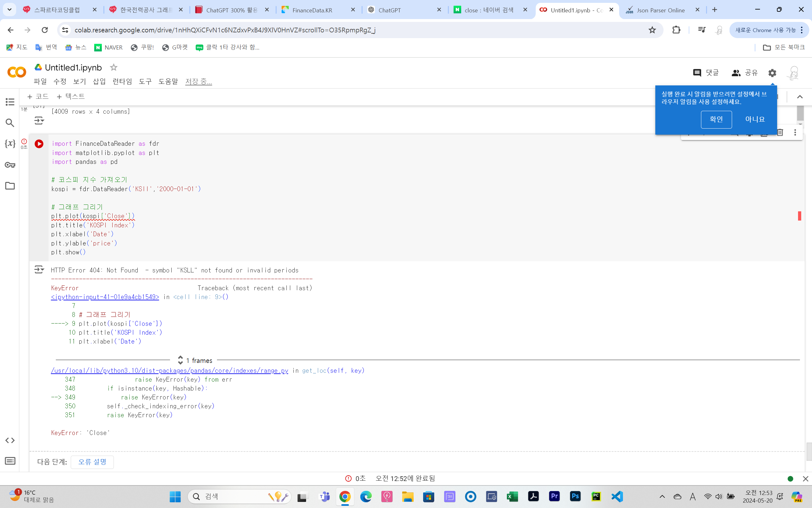Open the 댓글 comments panel
This screenshot has width=812, height=508.
pyautogui.click(x=706, y=73)
